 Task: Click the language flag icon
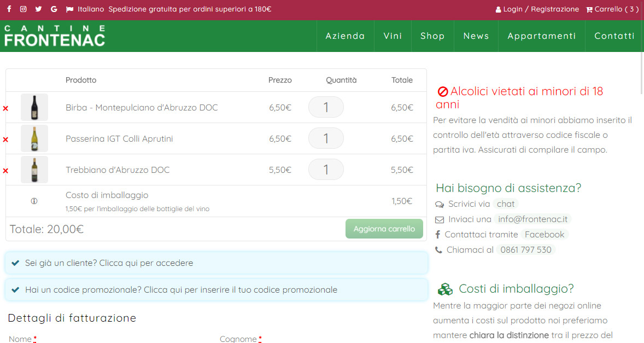pos(70,9)
